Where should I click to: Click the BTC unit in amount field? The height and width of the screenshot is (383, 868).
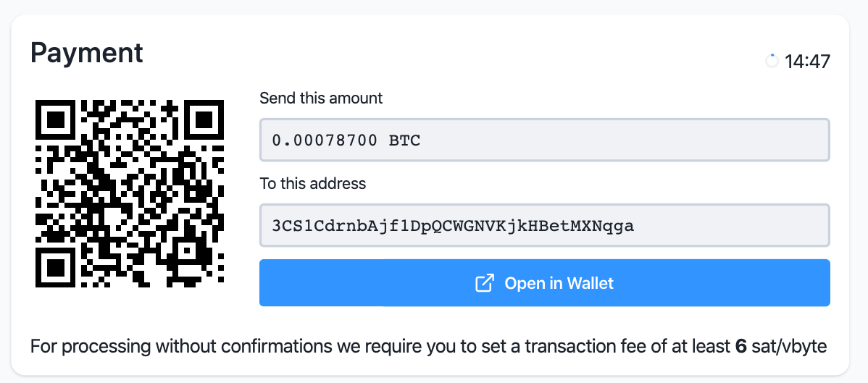pos(404,140)
